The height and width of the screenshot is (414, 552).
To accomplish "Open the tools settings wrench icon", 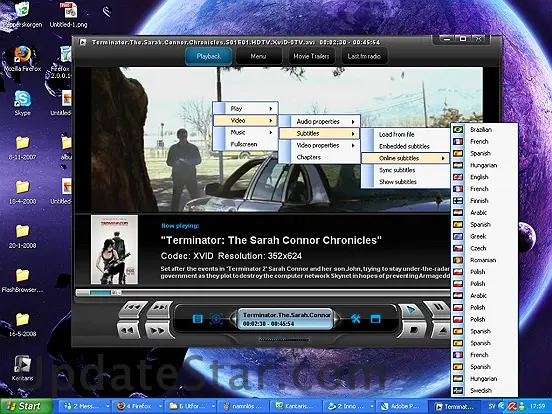I will pyautogui.click(x=356, y=319).
